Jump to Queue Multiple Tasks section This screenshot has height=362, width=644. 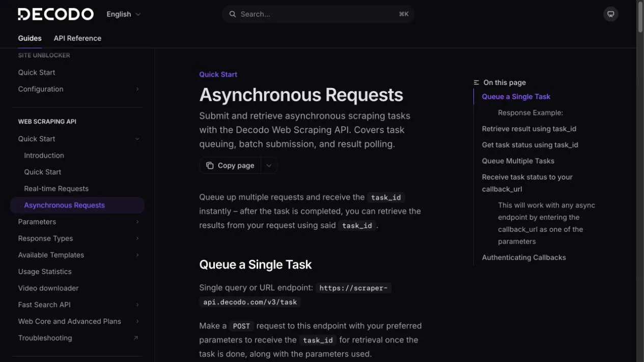coord(518,161)
